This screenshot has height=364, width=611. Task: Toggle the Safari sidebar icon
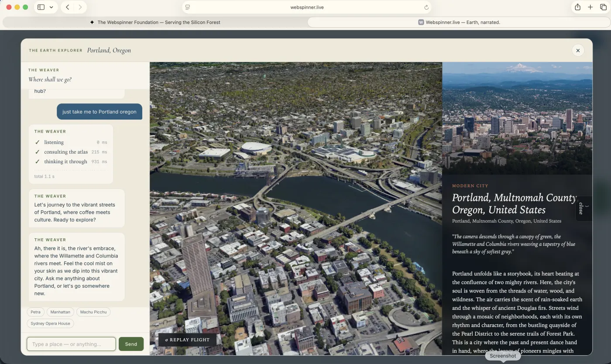[41, 7]
